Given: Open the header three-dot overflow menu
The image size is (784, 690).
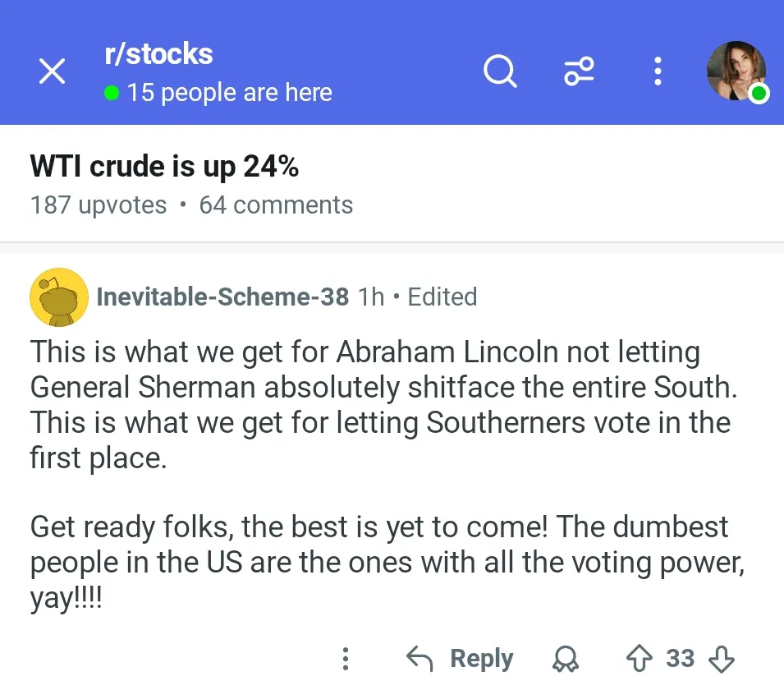Looking at the screenshot, I should click(x=657, y=72).
